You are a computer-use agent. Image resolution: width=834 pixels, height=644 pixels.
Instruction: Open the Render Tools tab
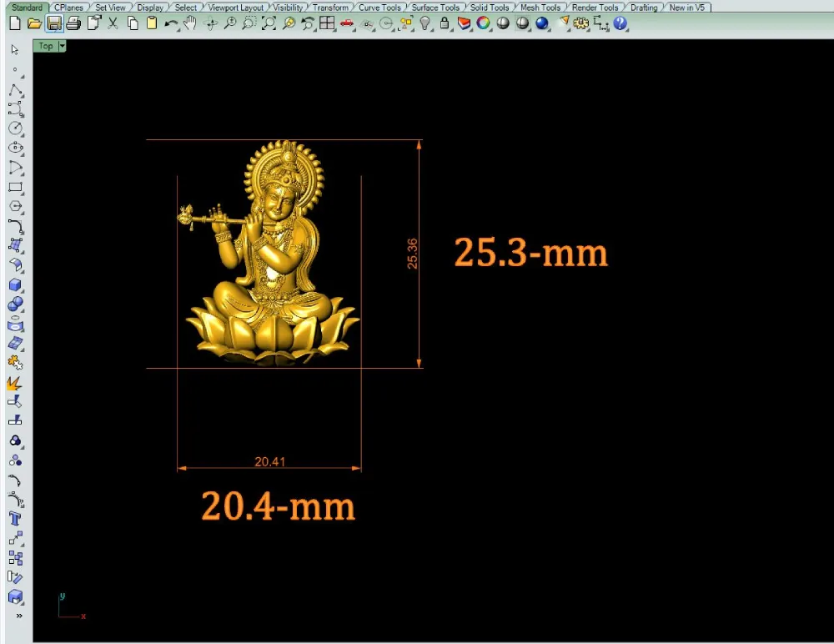click(595, 8)
